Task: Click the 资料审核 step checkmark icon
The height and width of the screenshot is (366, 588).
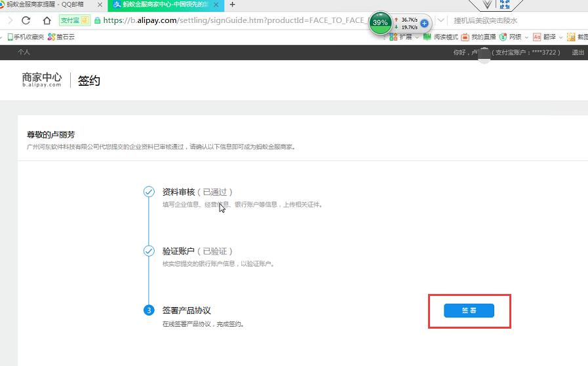Action: click(x=149, y=192)
